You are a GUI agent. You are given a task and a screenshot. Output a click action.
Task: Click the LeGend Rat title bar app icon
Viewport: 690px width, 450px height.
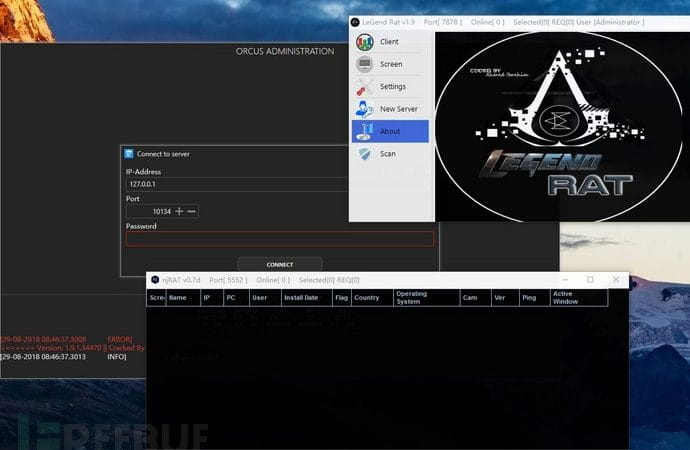point(355,22)
